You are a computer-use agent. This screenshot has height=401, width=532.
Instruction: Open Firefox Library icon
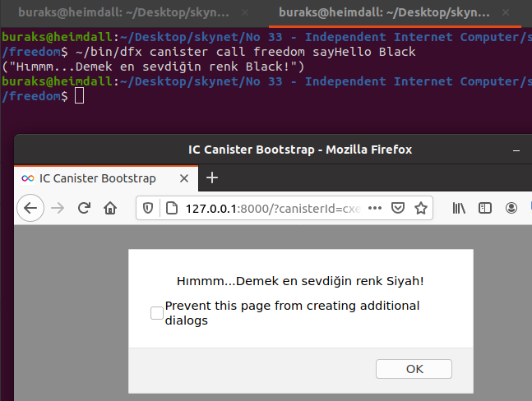pos(459,208)
